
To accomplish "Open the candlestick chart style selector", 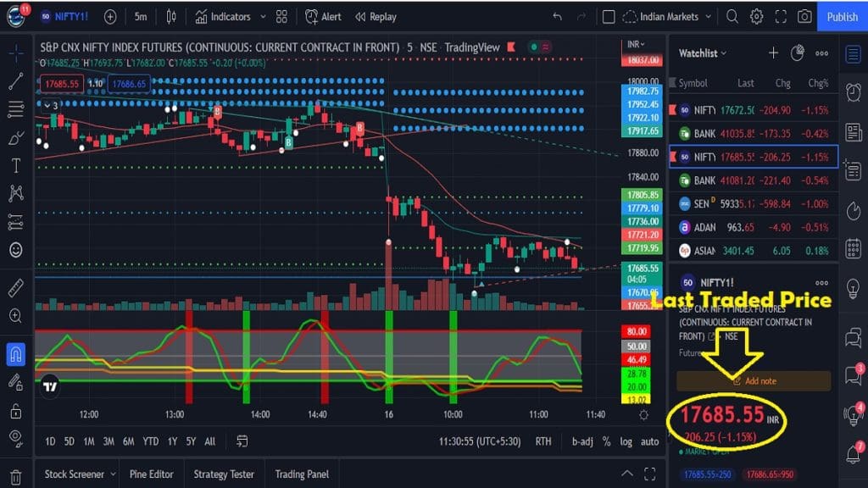I will pos(171,17).
